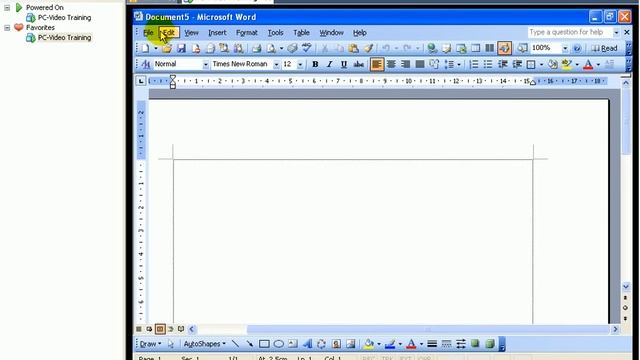Open the Help menu
640x360 pixels.
pyautogui.click(x=360, y=33)
